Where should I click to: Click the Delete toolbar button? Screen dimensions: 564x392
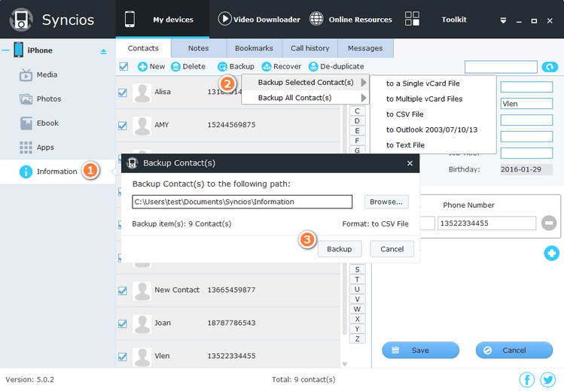tap(188, 66)
